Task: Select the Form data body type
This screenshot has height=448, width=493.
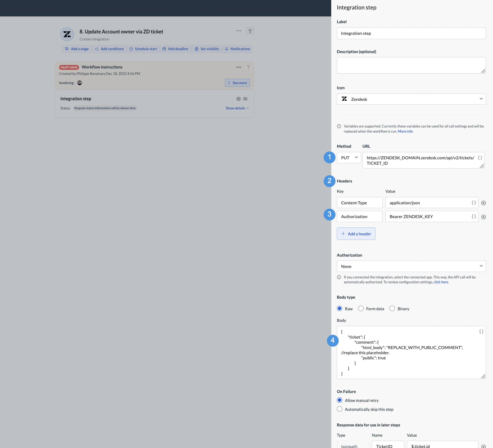Action: [x=361, y=308]
